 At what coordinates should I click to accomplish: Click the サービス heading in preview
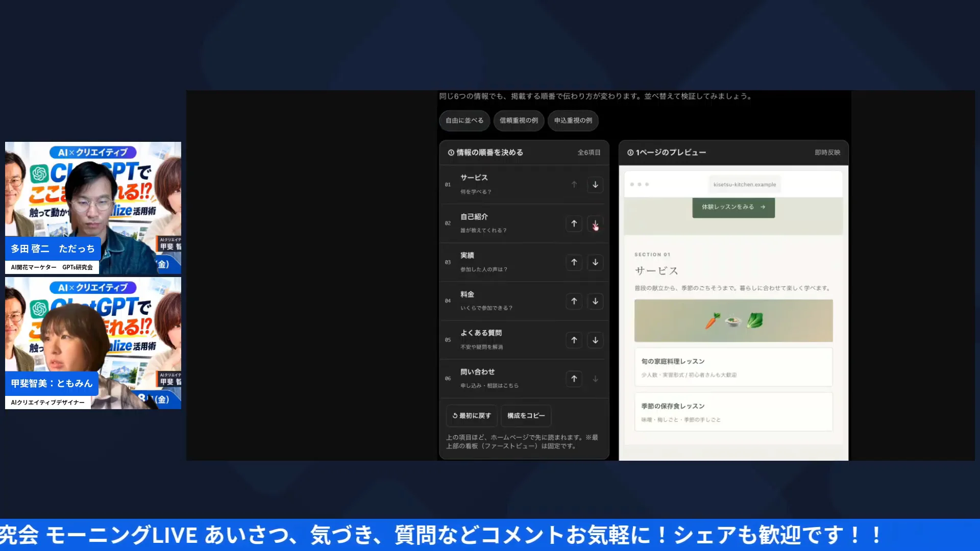[x=656, y=271]
